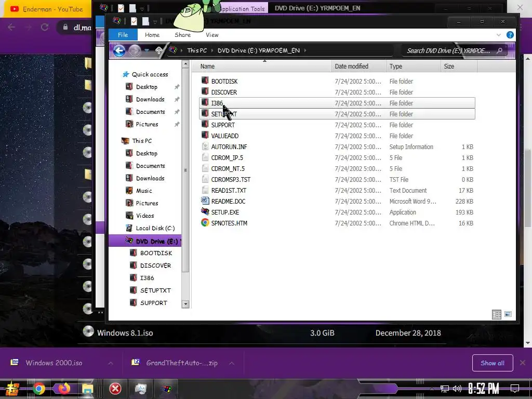Close the downloads bar
532x399 pixels.
click(523, 363)
